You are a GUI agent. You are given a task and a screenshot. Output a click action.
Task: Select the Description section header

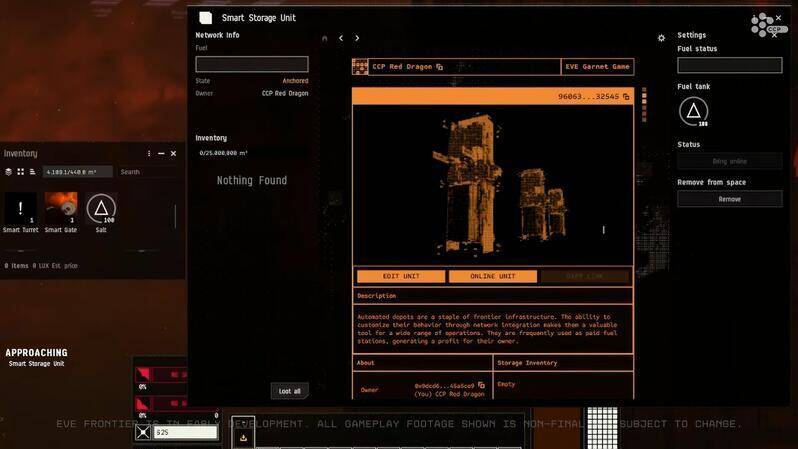[x=493, y=296]
